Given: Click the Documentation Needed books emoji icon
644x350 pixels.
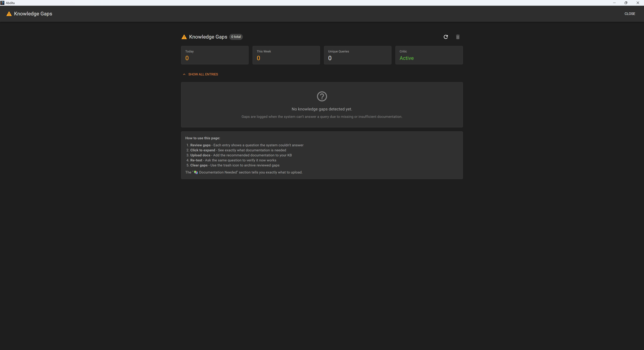Looking at the screenshot, I should tap(196, 172).
